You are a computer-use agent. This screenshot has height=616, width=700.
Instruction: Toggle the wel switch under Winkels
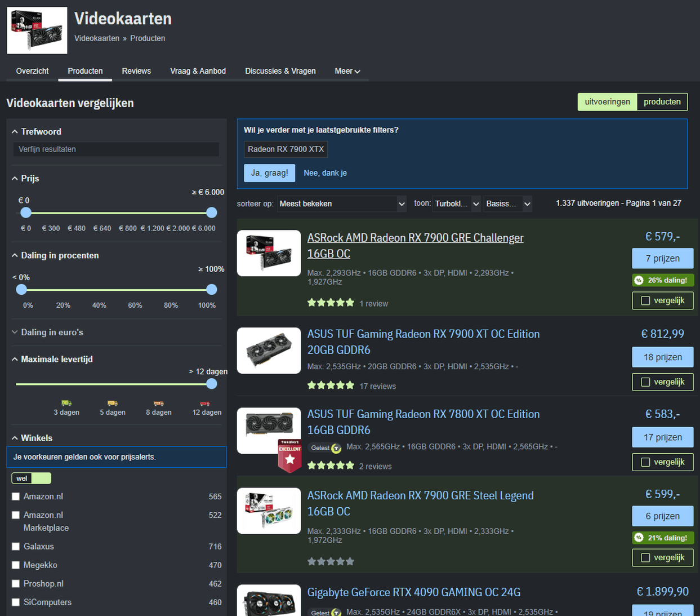click(x=32, y=478)
